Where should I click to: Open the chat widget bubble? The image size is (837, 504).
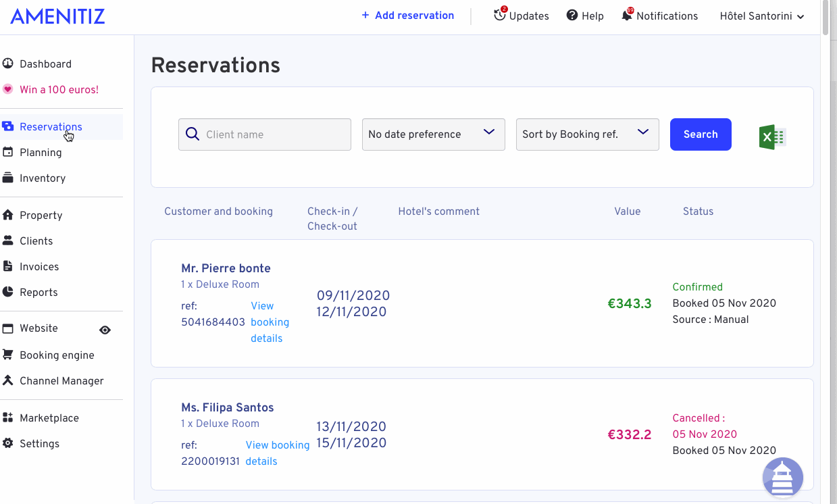(x=783, y=477)
